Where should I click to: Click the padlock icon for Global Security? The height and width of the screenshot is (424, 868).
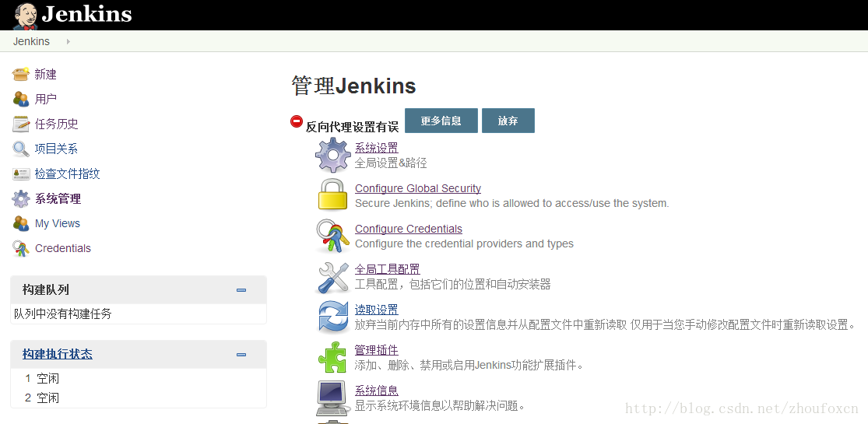point(332,195)
